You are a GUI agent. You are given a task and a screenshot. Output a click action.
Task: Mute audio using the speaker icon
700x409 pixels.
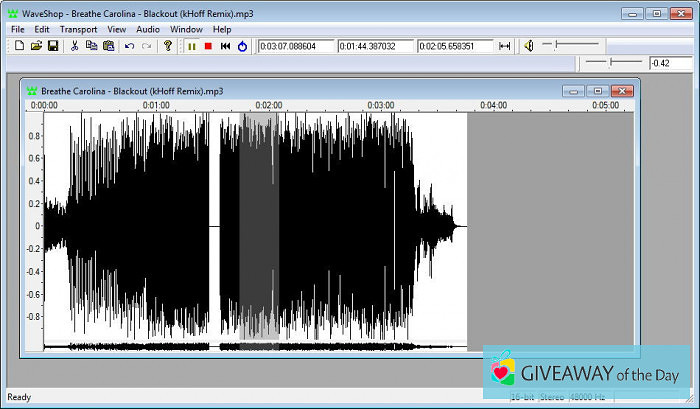point(528,46)
